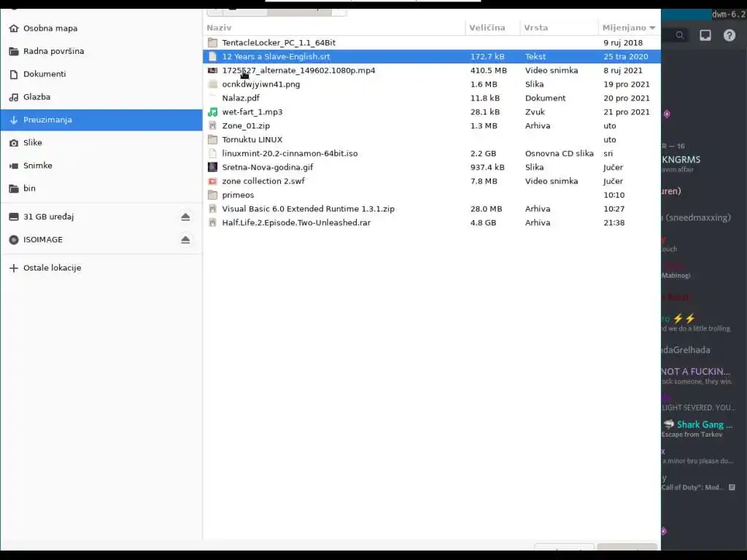747x560 pixels.
Task: Select ocnkdwjyiwn41.png file
Action: (432, 84)
